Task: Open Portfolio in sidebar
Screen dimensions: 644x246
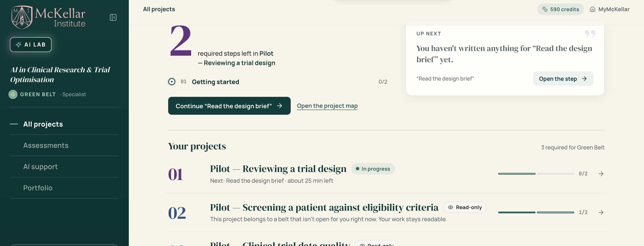Action: (38, 188)
